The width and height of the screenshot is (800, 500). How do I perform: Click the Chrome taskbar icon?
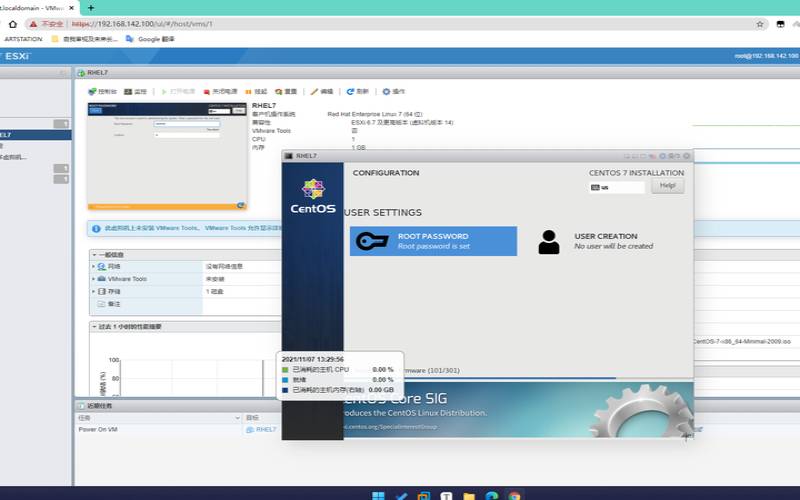(x=514, y=496)
